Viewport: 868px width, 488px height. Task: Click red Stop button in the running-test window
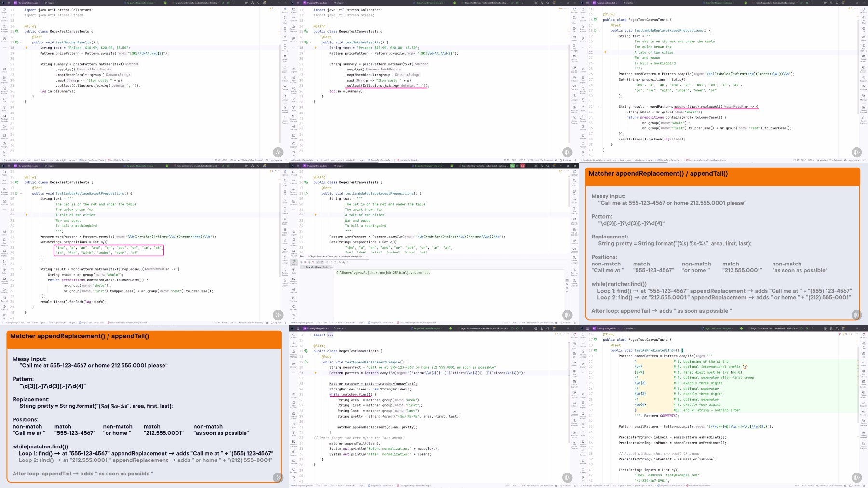[522, 166]
